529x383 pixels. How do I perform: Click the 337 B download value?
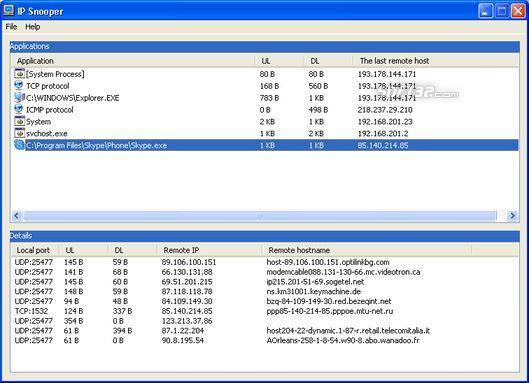coord(122,311)
